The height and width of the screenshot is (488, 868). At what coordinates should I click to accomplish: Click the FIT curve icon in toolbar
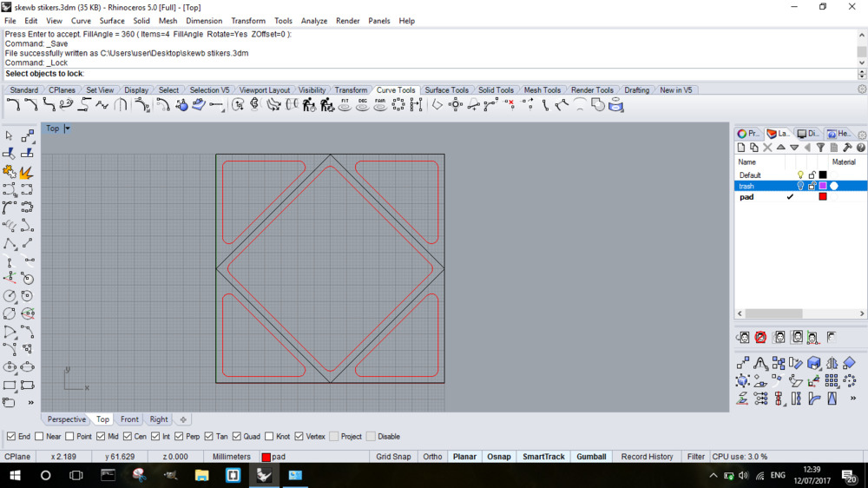(x=345, y=105)
